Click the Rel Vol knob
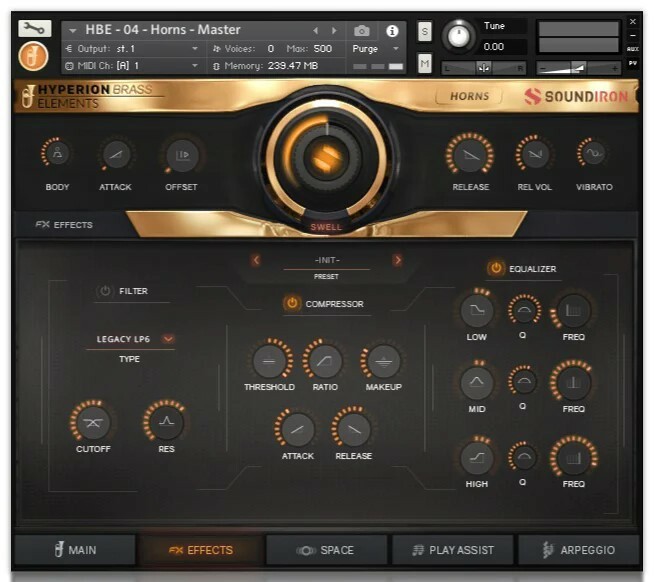This screenshot has width=654, height=582. pyautogui.click(x=534, y=154)
